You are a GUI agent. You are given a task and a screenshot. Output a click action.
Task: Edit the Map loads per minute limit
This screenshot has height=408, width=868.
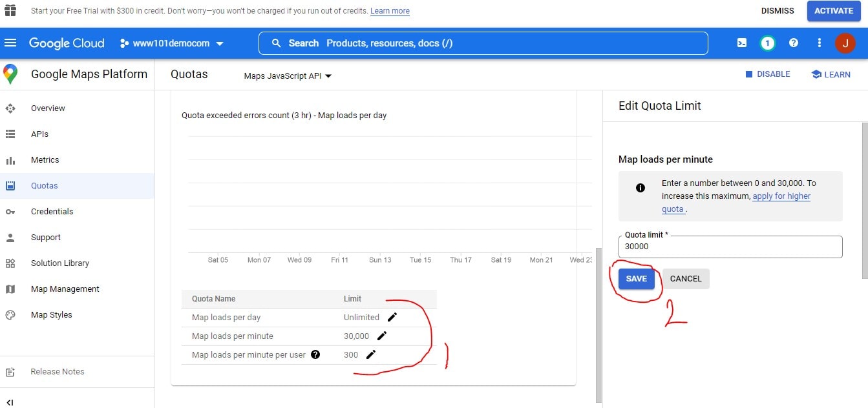click(382, 336)
